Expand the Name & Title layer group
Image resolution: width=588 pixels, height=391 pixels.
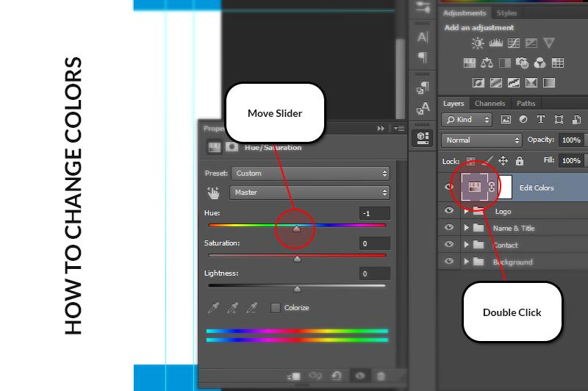click(466, 228)
